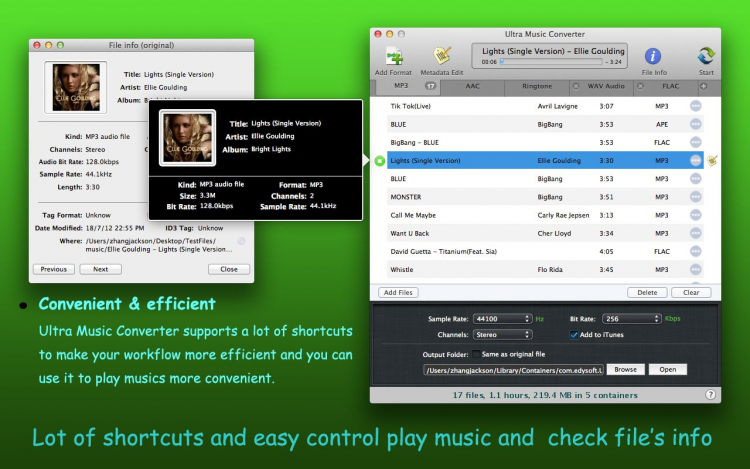Open more options for Lights (Single Version) row
The width and height of the screenshot is (750, 469).
click(695, 161)
